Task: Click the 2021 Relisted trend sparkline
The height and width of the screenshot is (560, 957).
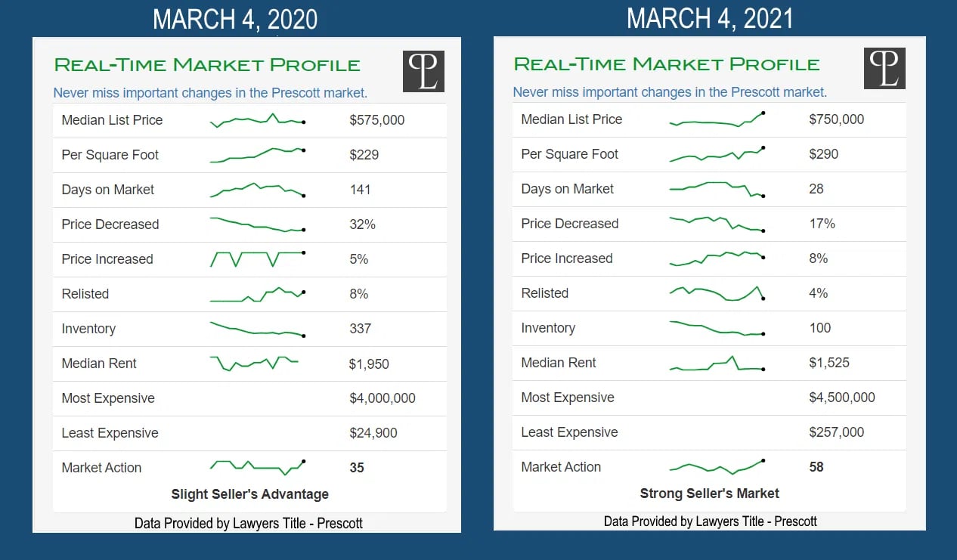Action: (x=717, y=293)
